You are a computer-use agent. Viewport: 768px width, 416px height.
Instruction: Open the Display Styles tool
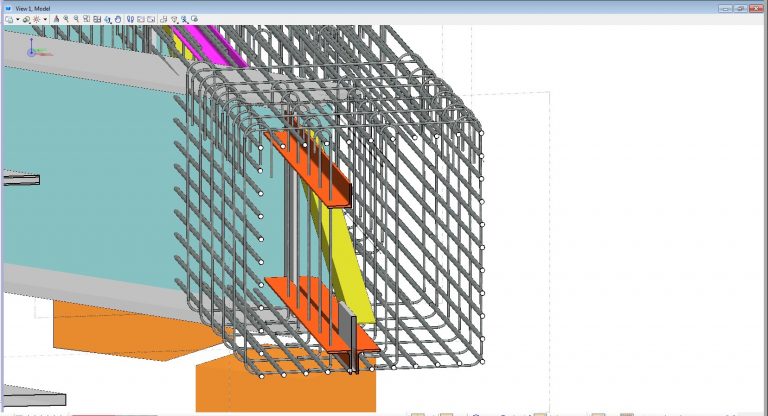(x=25, y=19)
